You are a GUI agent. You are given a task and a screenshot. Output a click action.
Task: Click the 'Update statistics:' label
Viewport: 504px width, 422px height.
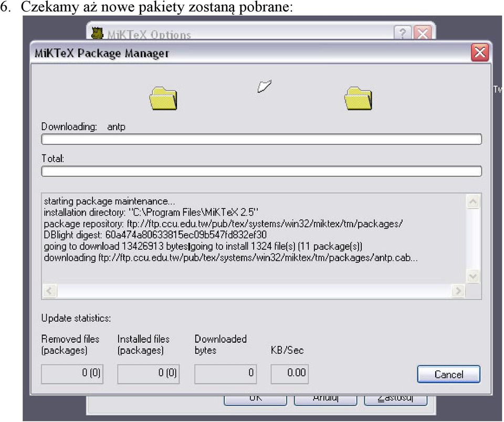[76, 318]
